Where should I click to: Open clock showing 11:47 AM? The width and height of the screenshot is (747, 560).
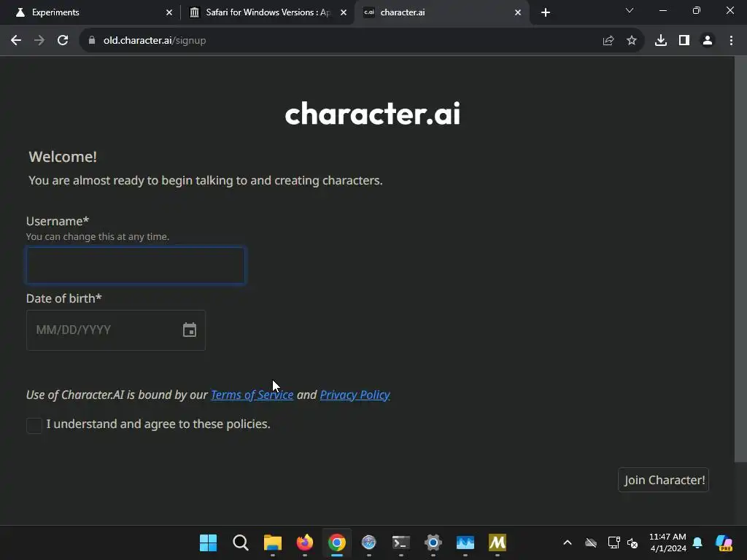coord(668,542)
